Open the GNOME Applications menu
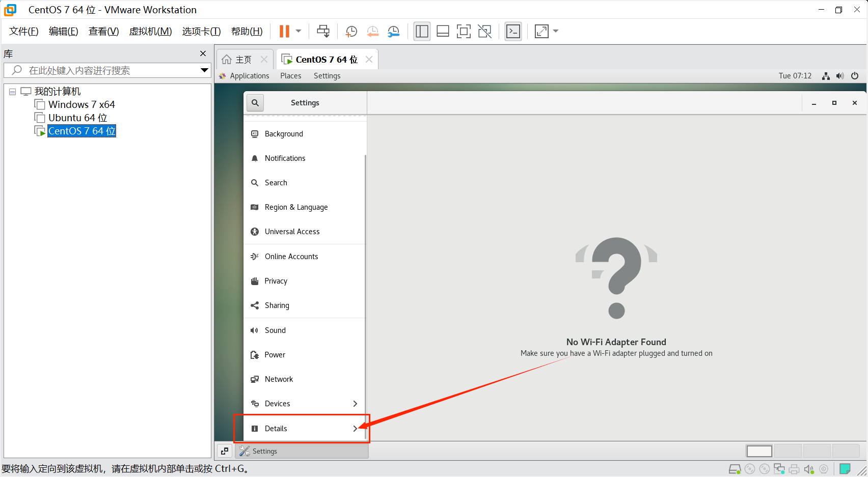868x477 pixels. click(249, 76)
